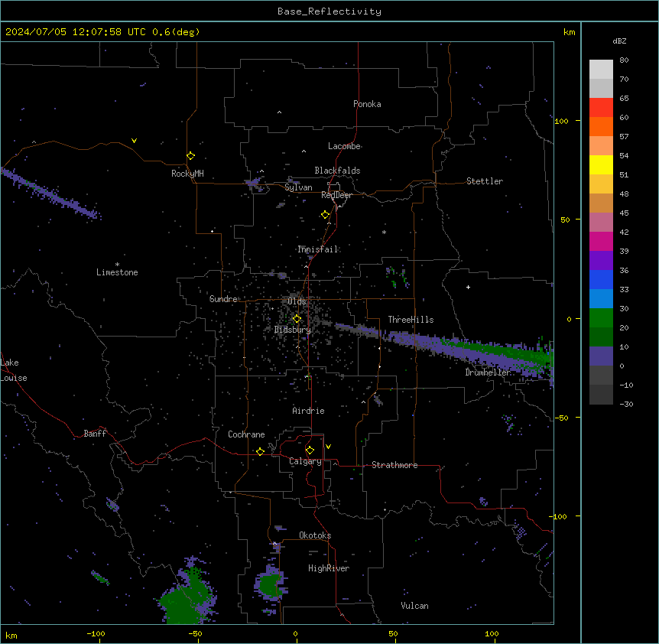
Task: Click the Sylvan map label
Action: click(x=298, y=187)
